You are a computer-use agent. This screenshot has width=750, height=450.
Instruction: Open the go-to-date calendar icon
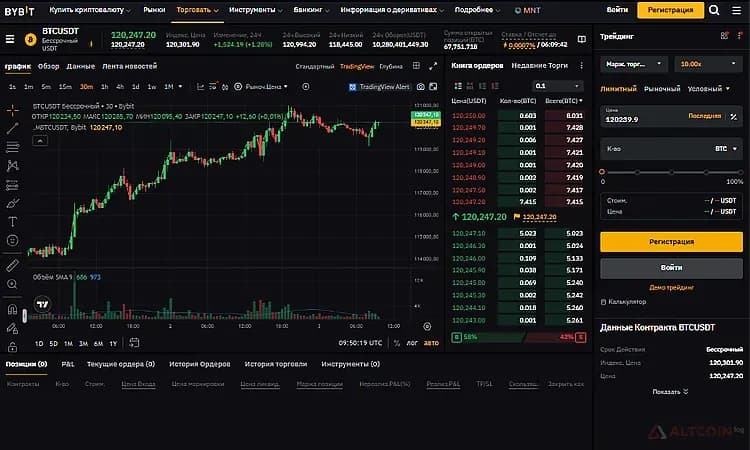click(x=134, y=342)
